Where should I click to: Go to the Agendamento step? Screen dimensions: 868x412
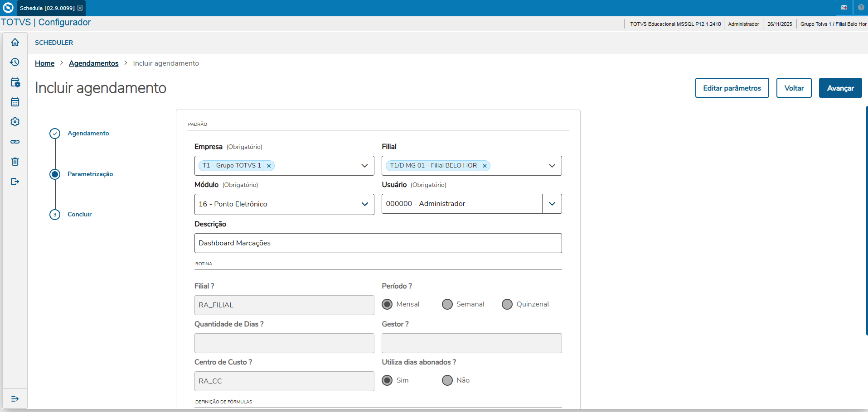[88, 133]
